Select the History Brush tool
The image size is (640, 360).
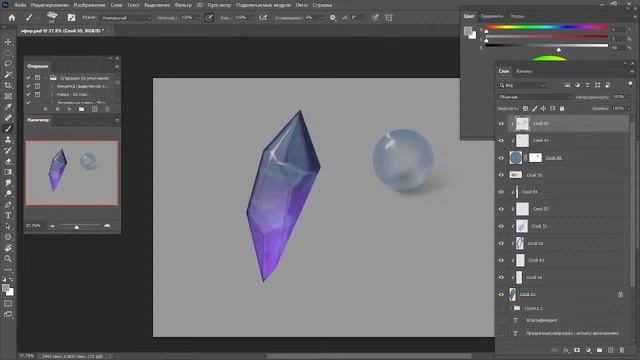tap(8, 150)
